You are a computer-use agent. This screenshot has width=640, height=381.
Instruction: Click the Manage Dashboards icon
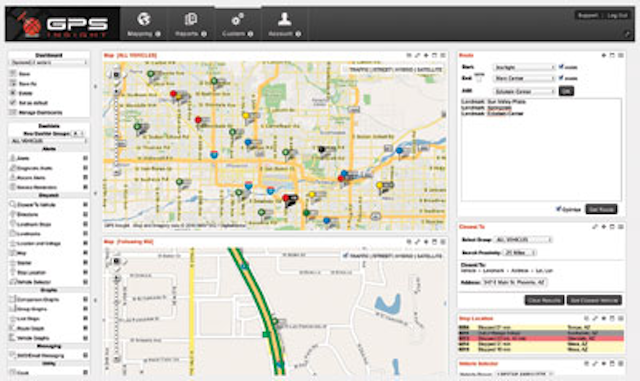tap(13, 112)
